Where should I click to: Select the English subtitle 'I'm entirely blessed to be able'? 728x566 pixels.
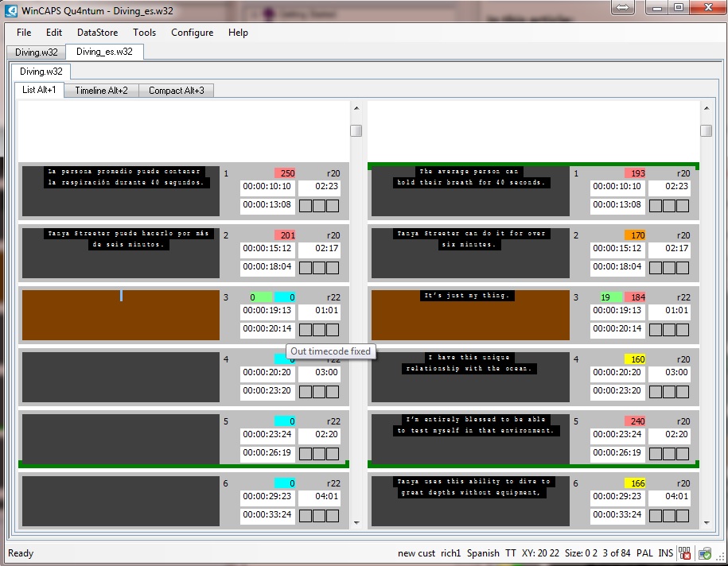point(470,440)
